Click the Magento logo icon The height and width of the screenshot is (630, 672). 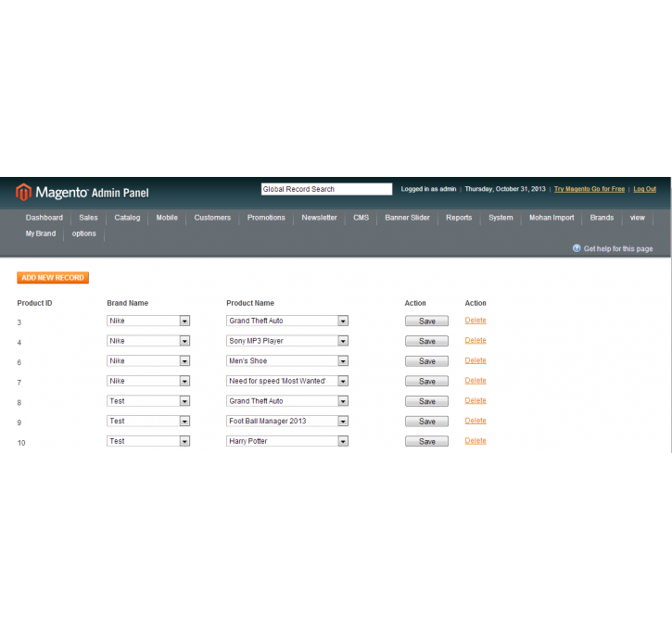[x=23, y=192]
